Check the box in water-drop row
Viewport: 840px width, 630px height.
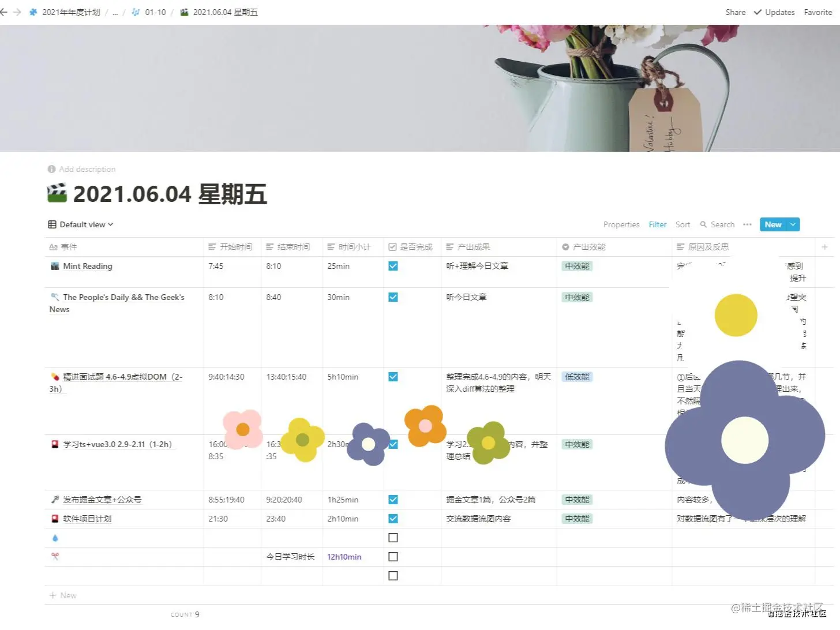(393, 538)
